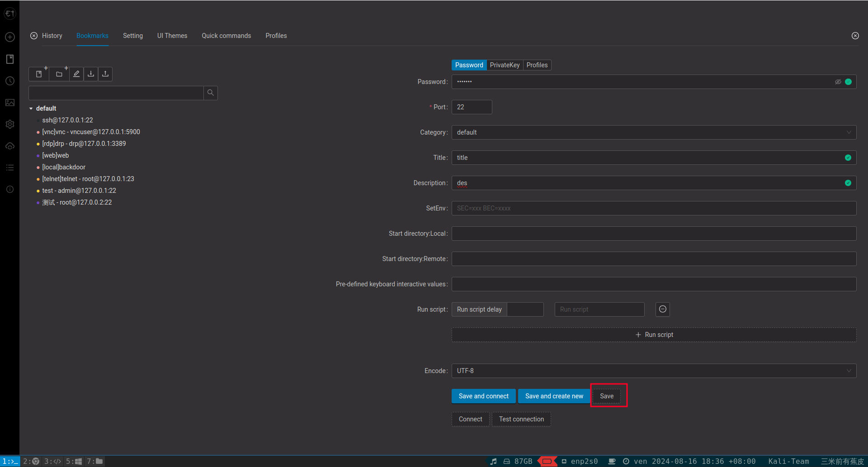Screen dimensions: 868x467
Task: Click the coffee cup status bar icon
Action: 612,461
